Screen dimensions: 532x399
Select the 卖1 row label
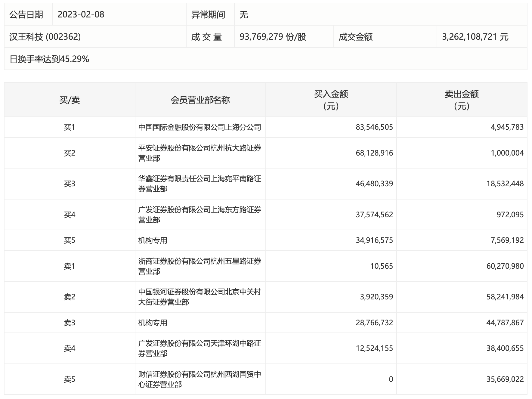70,266
